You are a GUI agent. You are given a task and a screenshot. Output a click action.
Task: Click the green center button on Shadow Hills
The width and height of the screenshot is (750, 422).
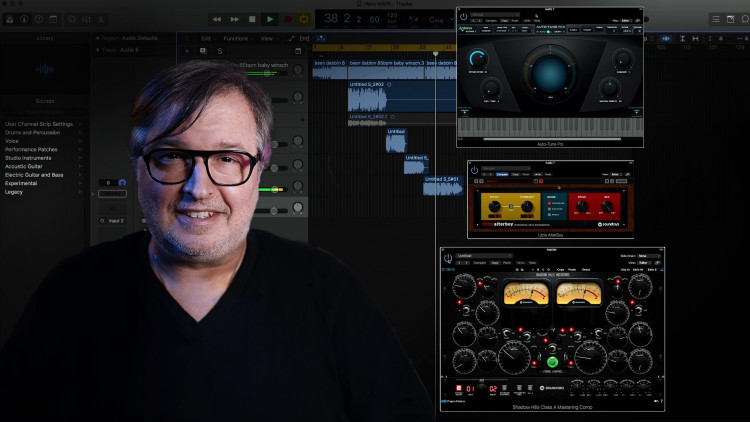click(552, 362)
